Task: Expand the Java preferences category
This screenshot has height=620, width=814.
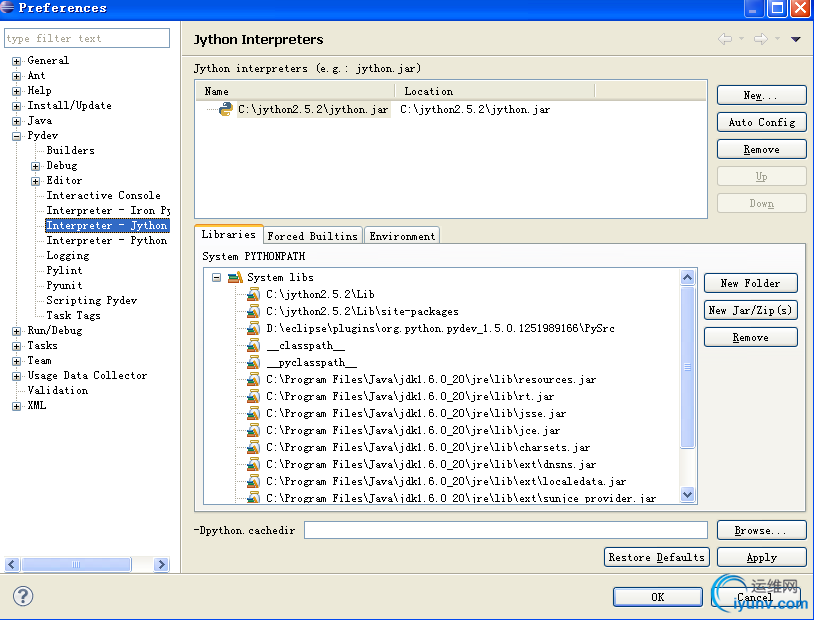Action: 17,121
